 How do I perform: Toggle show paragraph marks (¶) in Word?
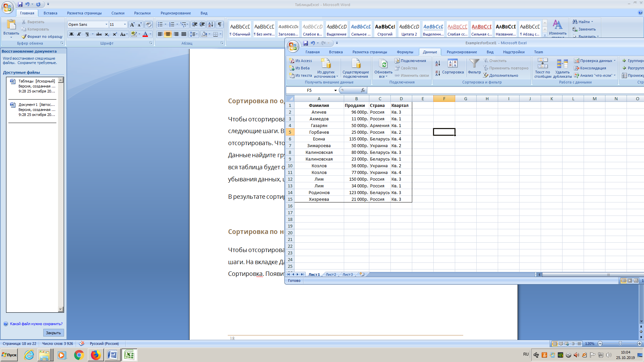point(219,24)
